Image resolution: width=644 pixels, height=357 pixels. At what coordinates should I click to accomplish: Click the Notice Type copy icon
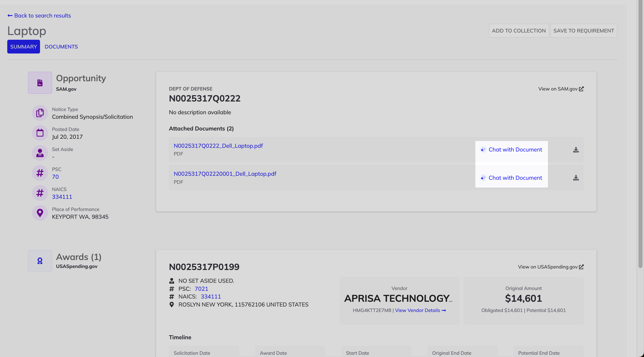40,113
